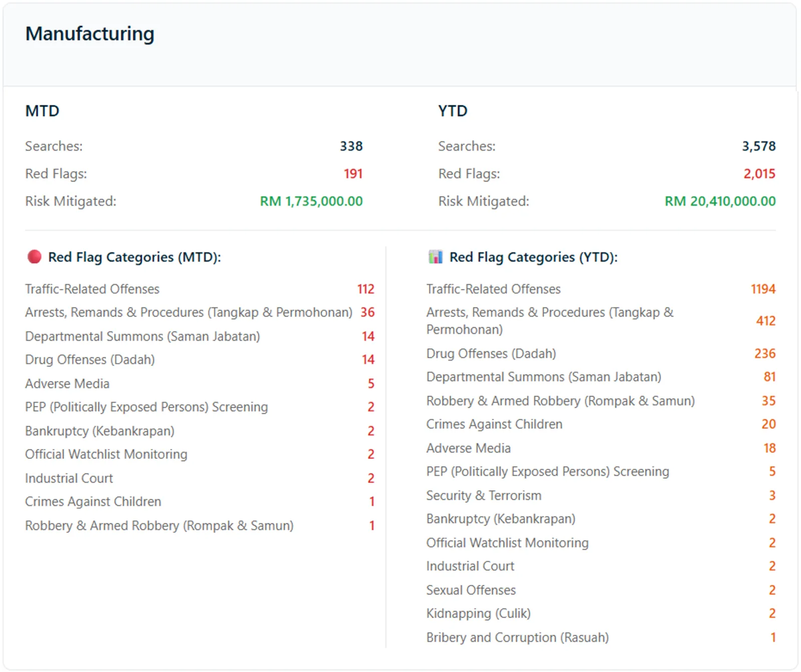Select YTD red flags value 2,015
The width and height of the screenshot is (801, 672).
[759, 174]
